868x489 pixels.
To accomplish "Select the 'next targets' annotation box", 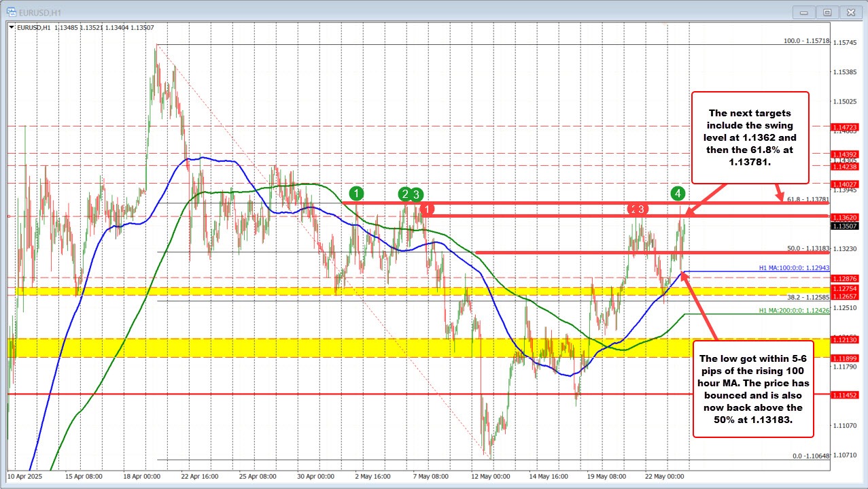I will (x=750, y=137).
